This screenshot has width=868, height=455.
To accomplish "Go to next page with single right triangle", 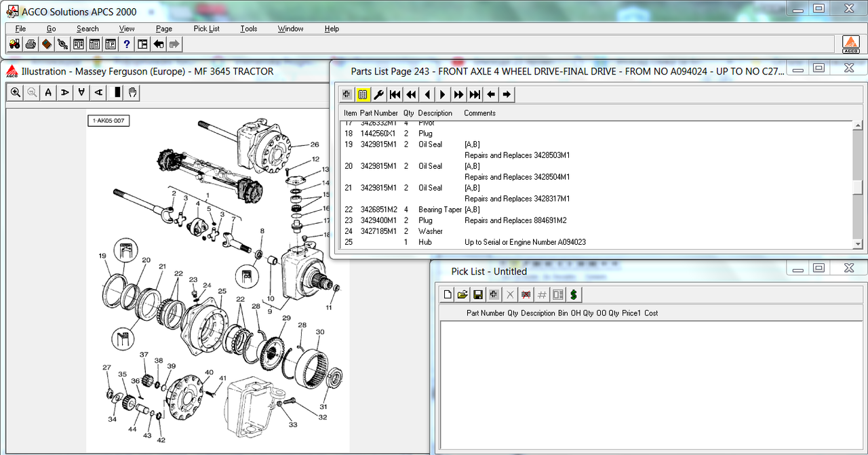I will point(443,94).
